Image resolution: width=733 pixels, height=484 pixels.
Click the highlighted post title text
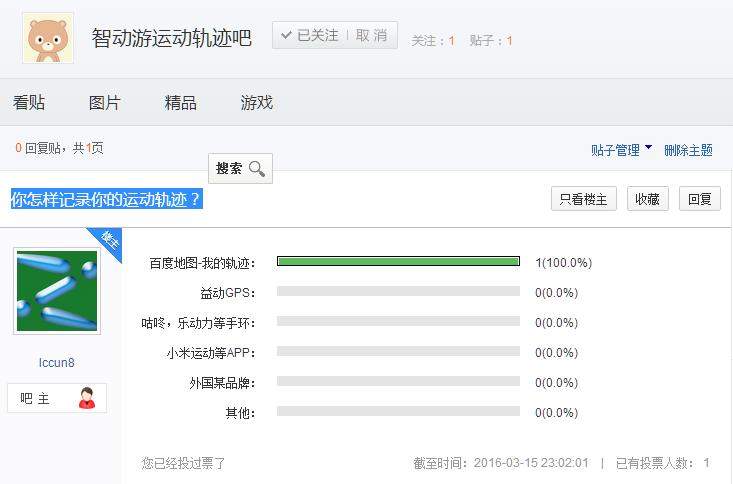pyautogui.click(x=106, y=199)
